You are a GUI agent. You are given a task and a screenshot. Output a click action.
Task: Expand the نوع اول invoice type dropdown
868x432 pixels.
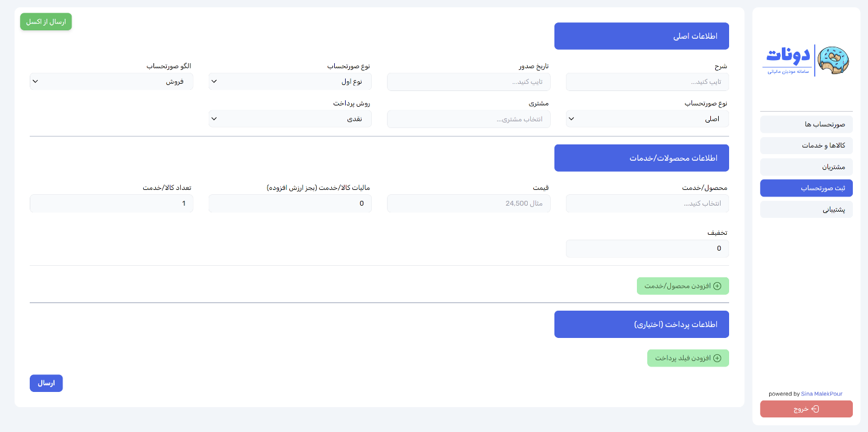(x=290, y=81)
